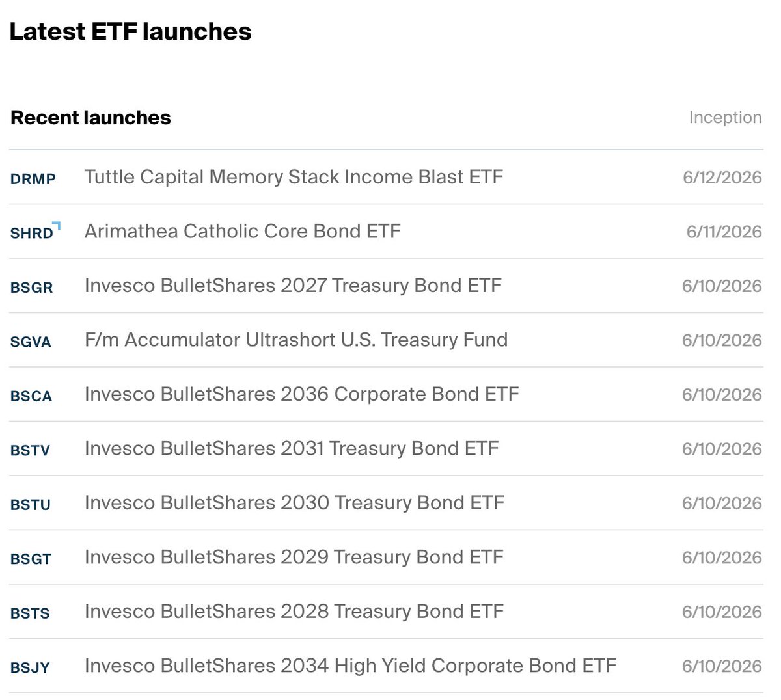Click the Inception column header

point(725,118)
